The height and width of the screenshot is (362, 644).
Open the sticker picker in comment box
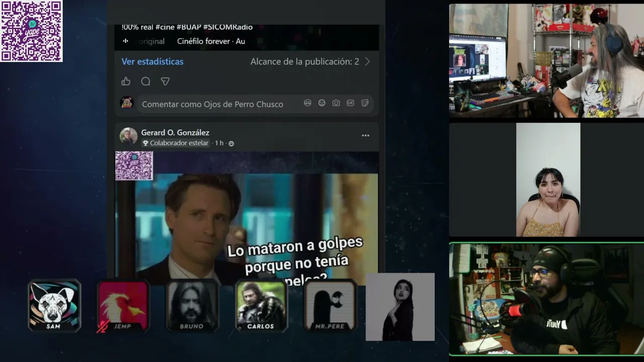[365, 103]
